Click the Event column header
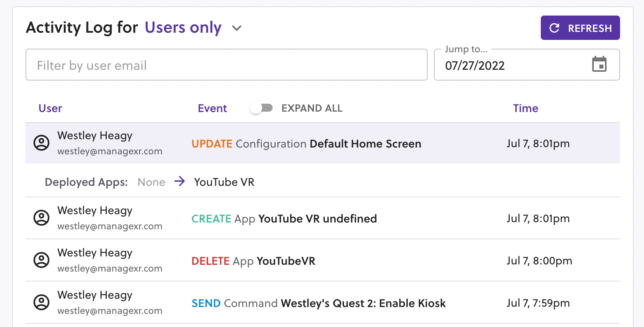644x327 pixels. click(x=212, y=108)
